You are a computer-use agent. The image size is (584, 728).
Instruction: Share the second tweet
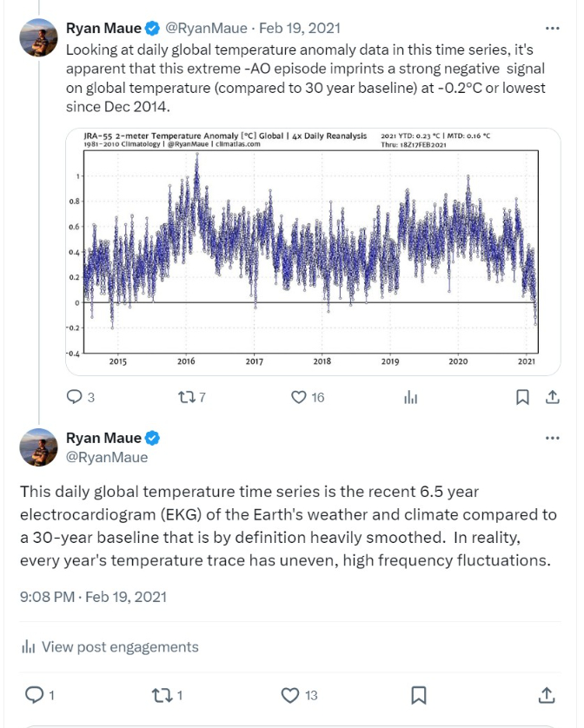tap(547, 695)
